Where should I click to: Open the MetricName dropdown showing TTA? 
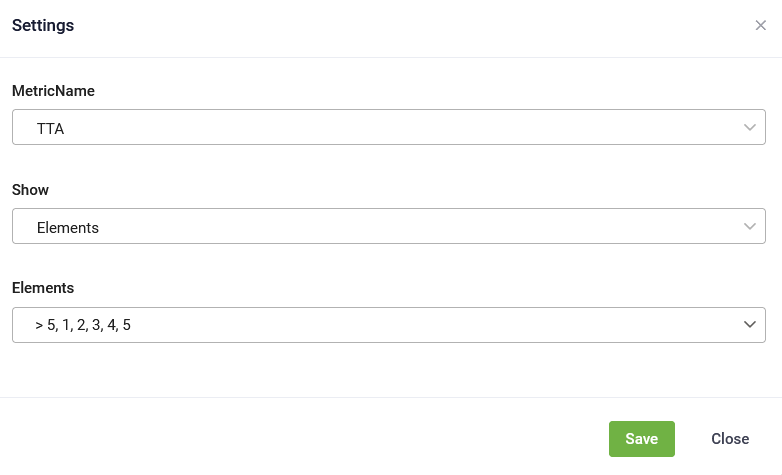tap(389, 127)
